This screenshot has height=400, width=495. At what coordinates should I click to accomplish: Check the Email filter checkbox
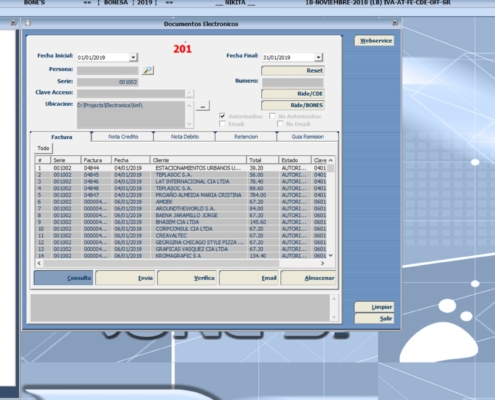click(x=222, y=124)
